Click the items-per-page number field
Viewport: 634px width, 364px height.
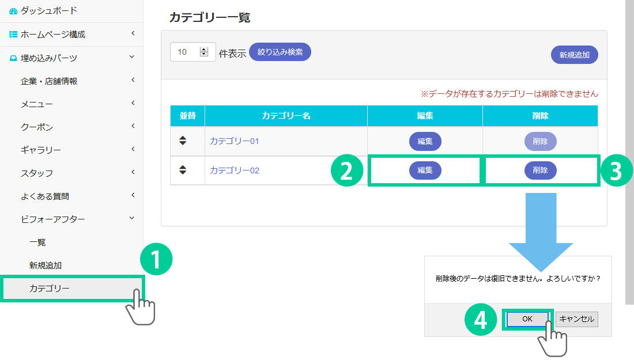point(186,52)
